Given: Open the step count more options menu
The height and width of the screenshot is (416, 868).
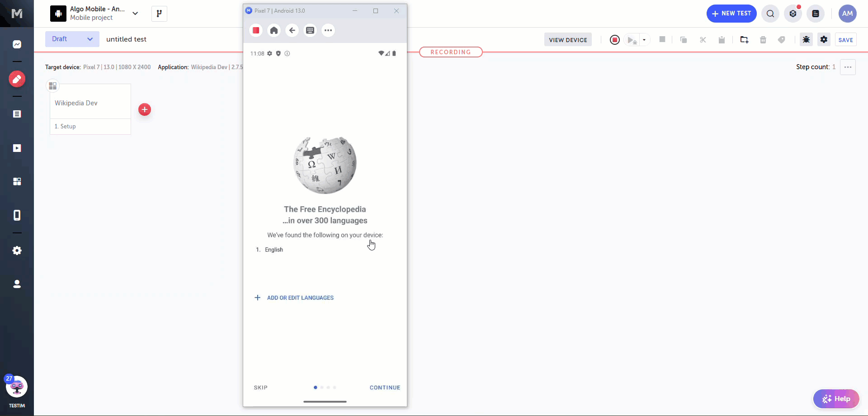Looking at the screenshot, I should point(848,67).
